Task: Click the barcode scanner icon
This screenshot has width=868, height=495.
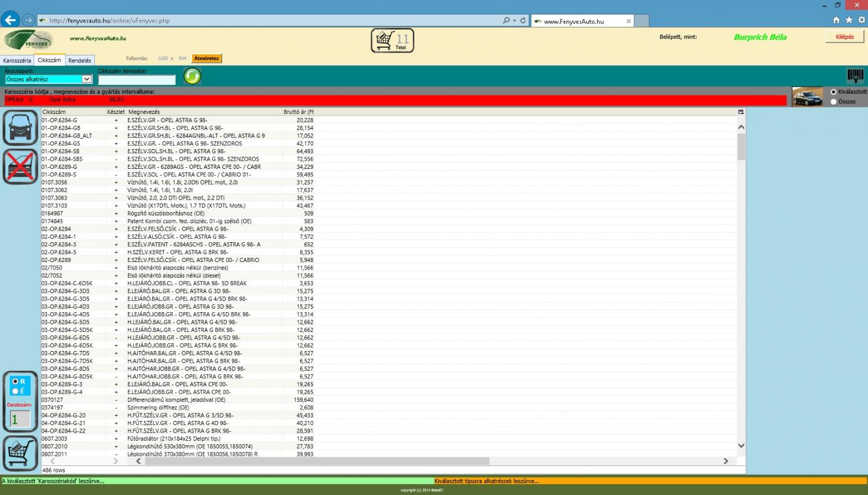Action: (855, 76)
